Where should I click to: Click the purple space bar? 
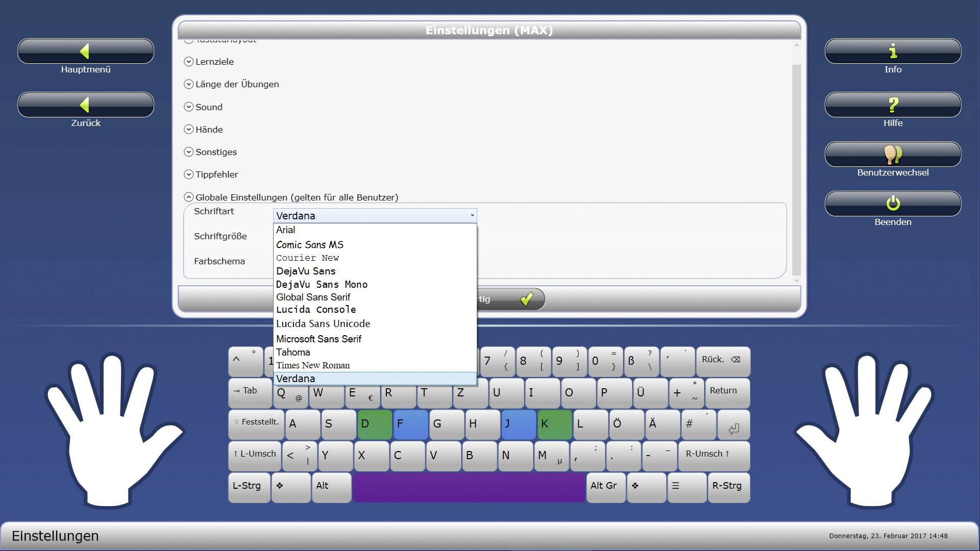(469, 488)
